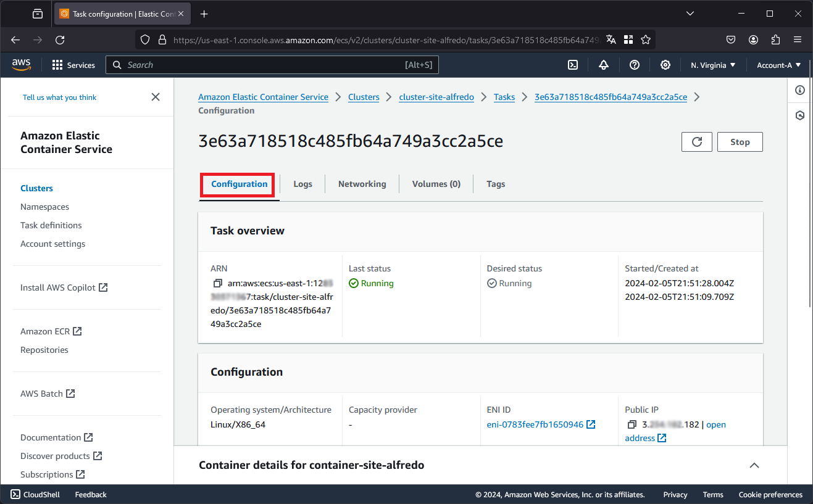
Task: Go to cluster-site-alfredo breadcrumb
Action: 436,97
